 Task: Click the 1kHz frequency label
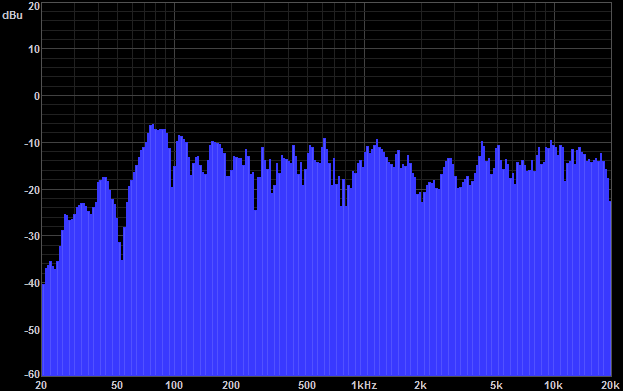(364, 385)
